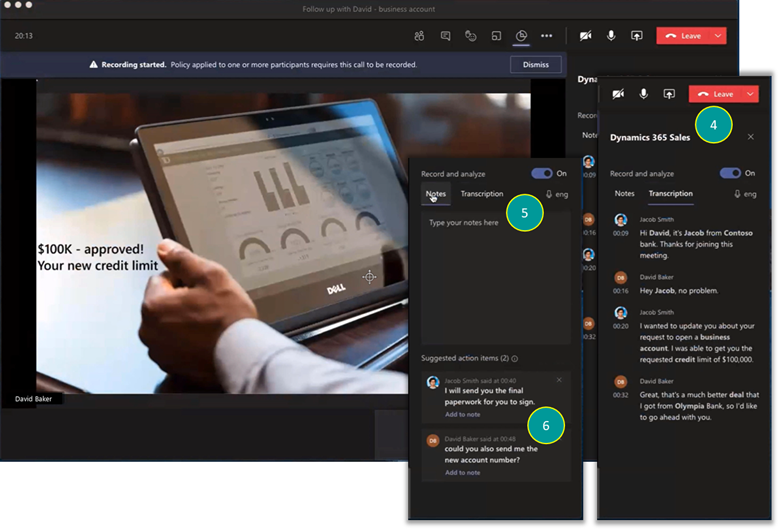Open the rooms icon in toolbar

[496, 36]
